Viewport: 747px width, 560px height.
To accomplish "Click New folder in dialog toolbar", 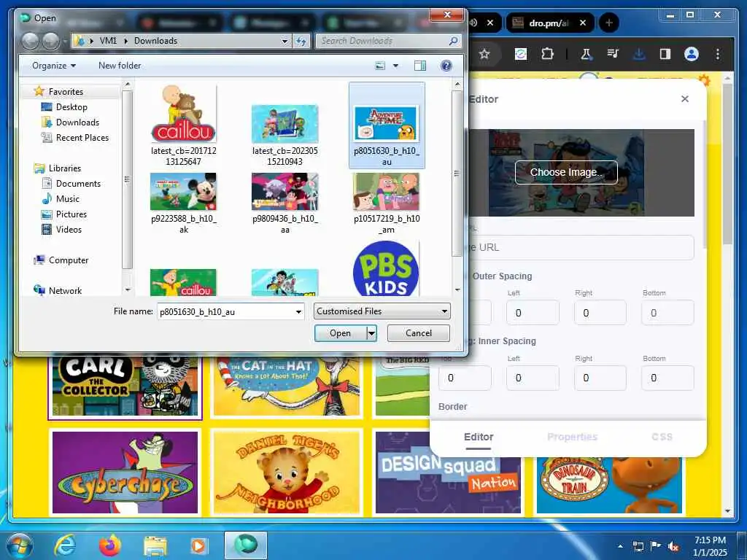I will coord(120,66).
